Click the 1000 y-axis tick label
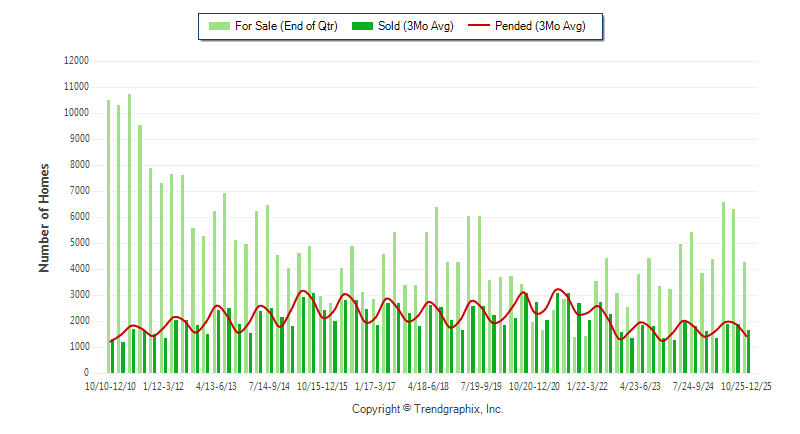 coord(79,347)
